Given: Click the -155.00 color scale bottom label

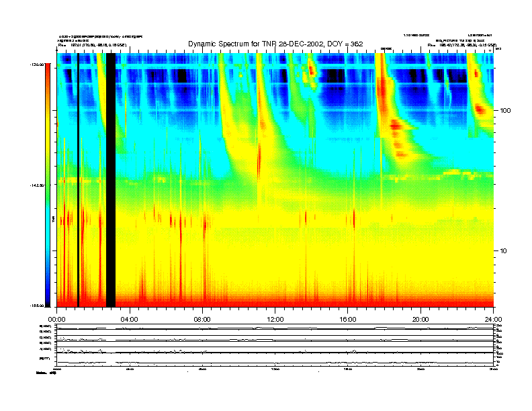Looking at the screenshot, I should click(38, 306).
